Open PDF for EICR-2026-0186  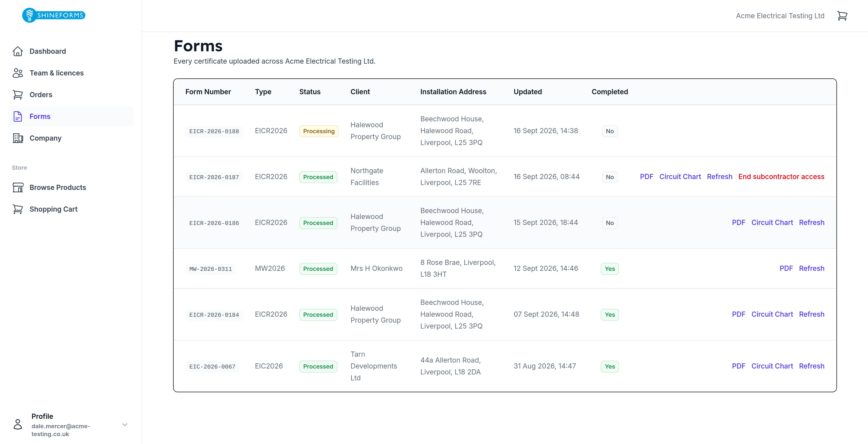pyautogui.click(x=738, y=222)
